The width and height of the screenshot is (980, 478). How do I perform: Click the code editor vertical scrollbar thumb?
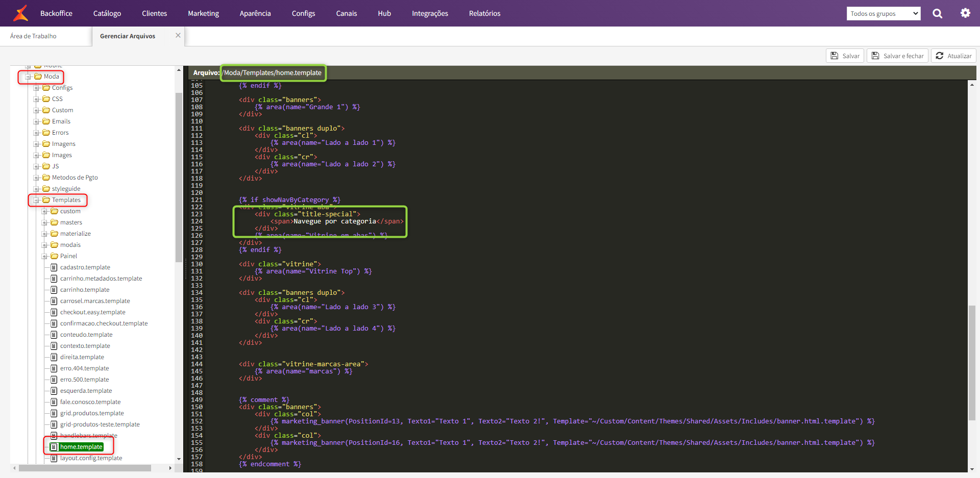(x=972, y=362)
